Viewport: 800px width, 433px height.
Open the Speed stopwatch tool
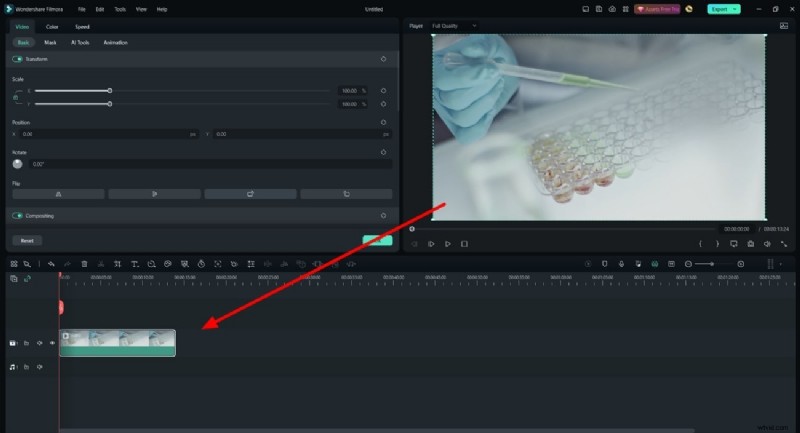tap(202, 264)
